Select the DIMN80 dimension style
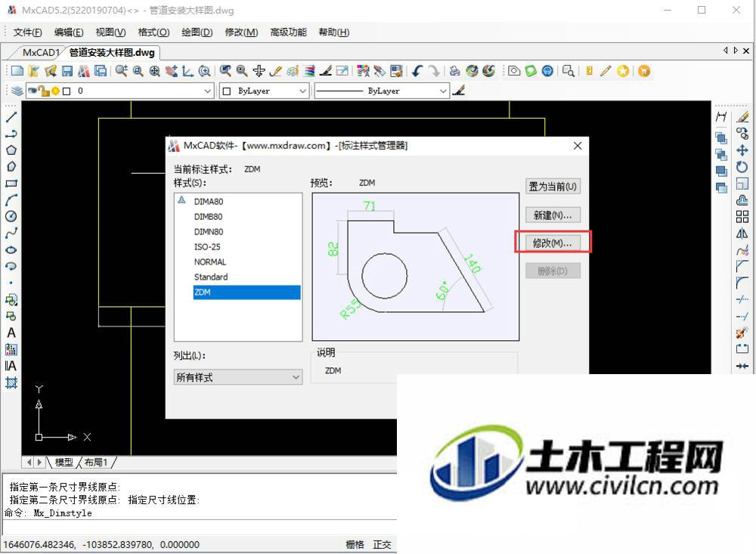This screenshot has height=554, width=756. (209, 231)
